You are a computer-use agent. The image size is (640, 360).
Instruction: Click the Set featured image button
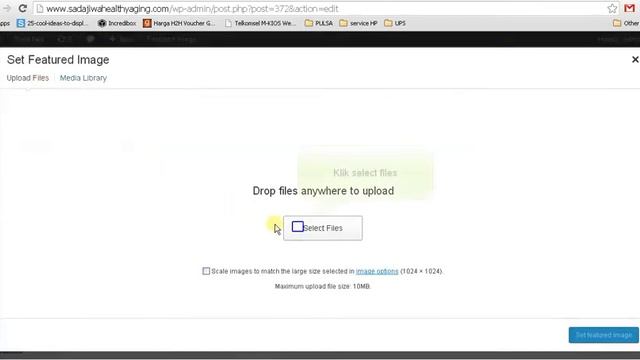pyautogui.click(x=604, y=335)
